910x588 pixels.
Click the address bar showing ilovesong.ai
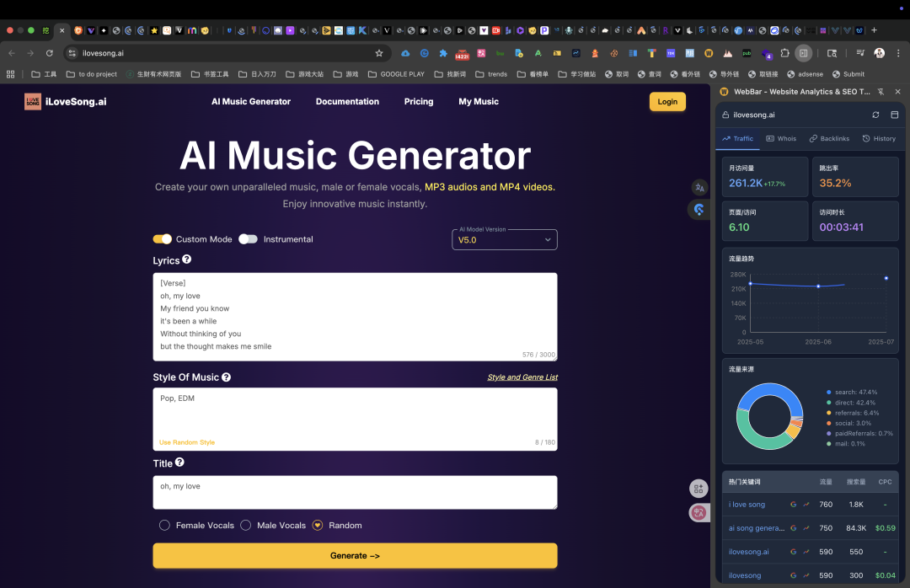[227, 53]
